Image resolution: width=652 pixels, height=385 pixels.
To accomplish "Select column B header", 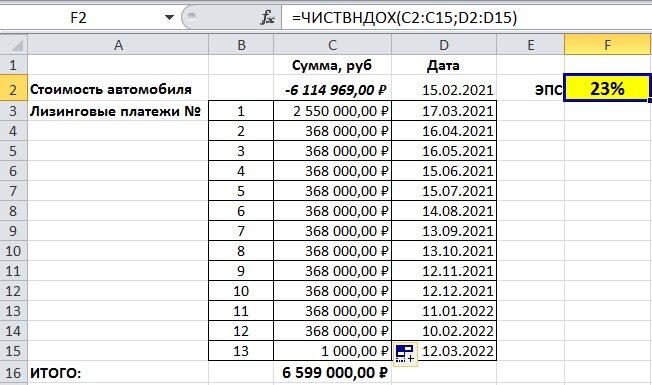I will pos(241,44).
